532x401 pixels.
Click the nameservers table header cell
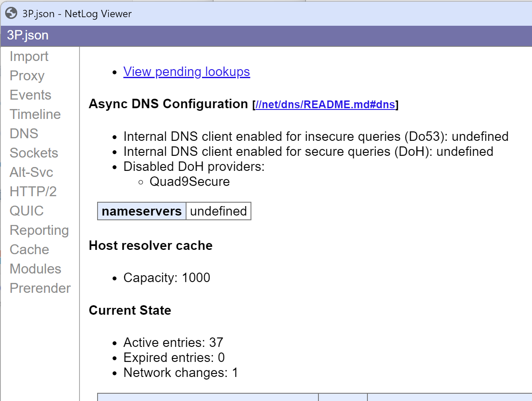[x=142, y=211]
